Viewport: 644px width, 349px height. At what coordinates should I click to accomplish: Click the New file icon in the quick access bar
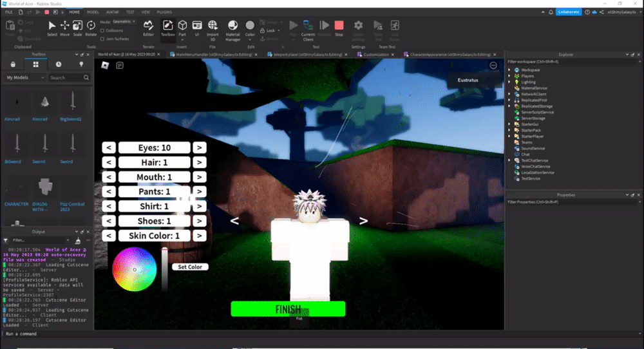(x=21, y=12)
